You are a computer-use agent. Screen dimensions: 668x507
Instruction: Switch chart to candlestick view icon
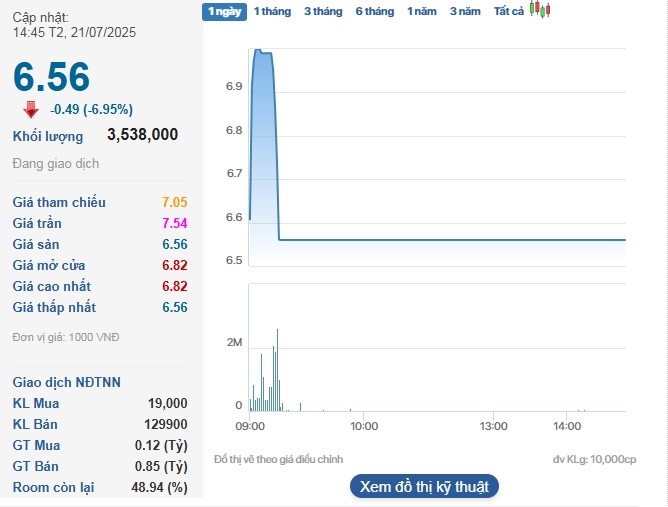(540, 11)
